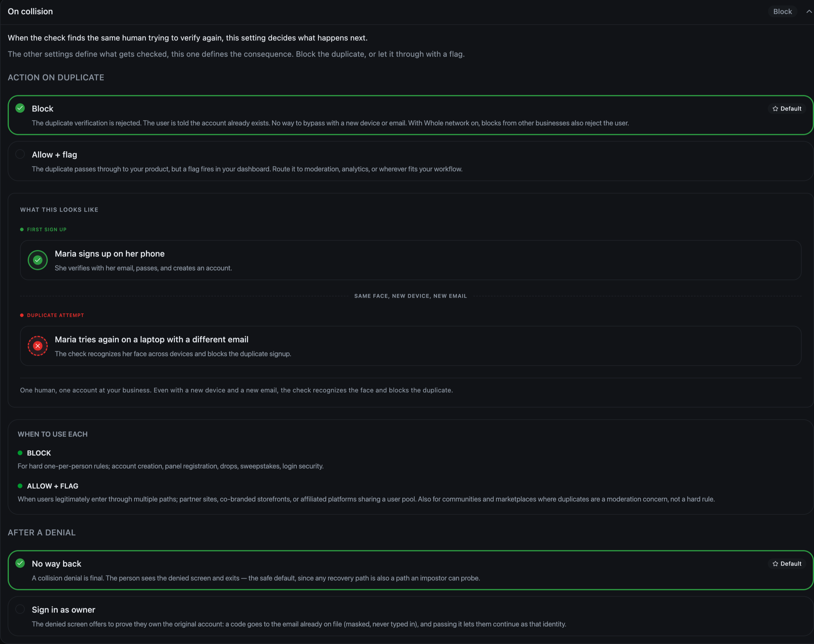The width and height of the screenshot is (814, 644).
Task: Collapse the On collision section chevron
Action: (809, 11)
